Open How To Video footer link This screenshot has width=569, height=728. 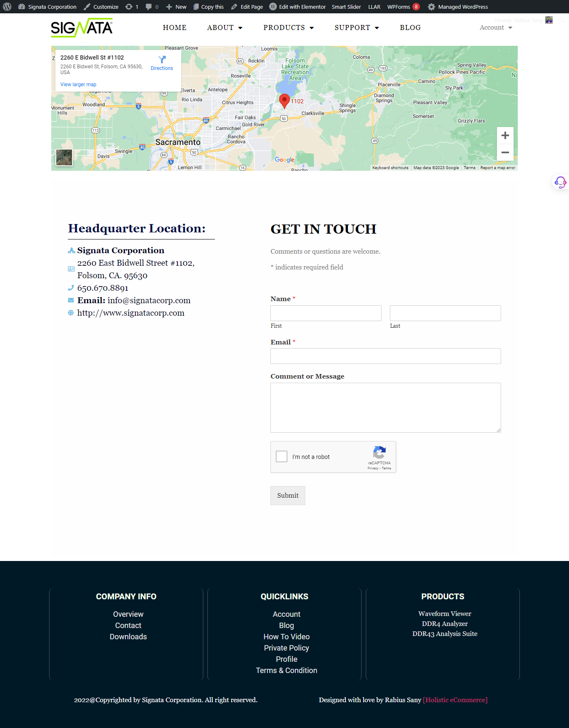(x=287, y=636)
